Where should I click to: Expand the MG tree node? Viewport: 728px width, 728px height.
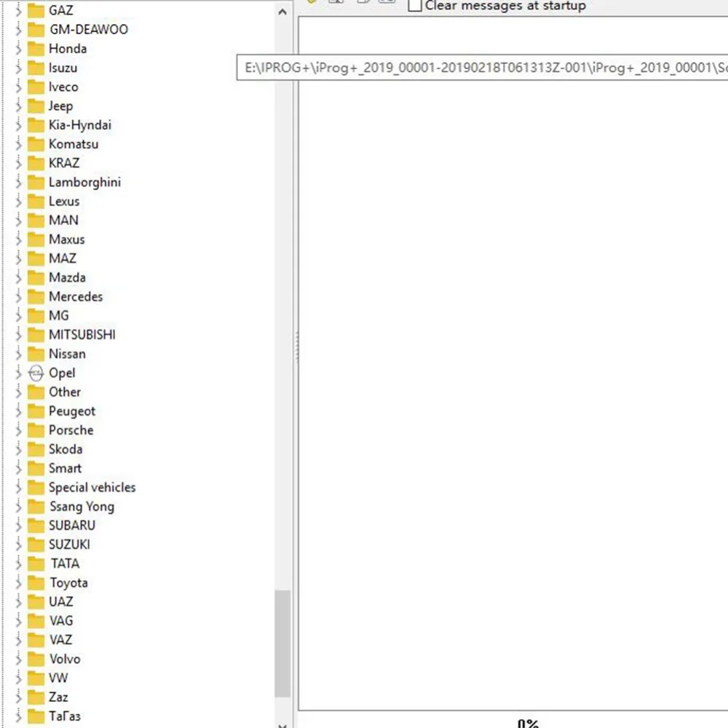point(18,316)
